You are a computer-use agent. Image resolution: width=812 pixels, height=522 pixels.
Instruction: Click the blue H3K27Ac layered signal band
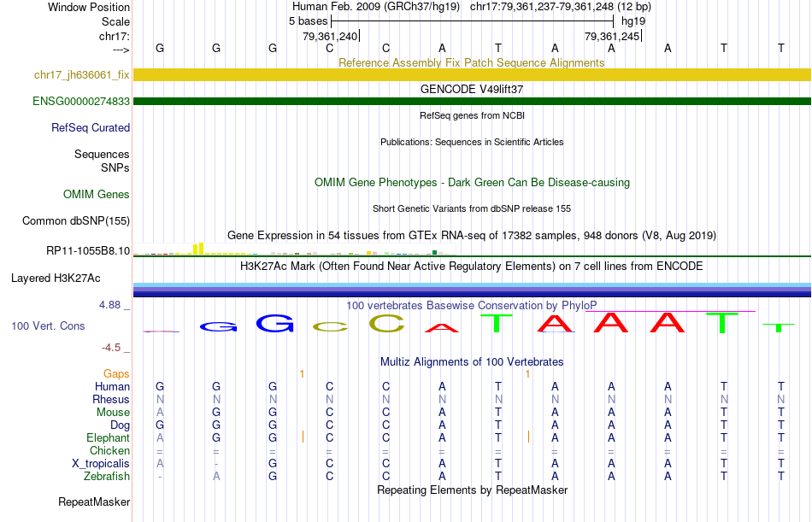click(472, 290)
